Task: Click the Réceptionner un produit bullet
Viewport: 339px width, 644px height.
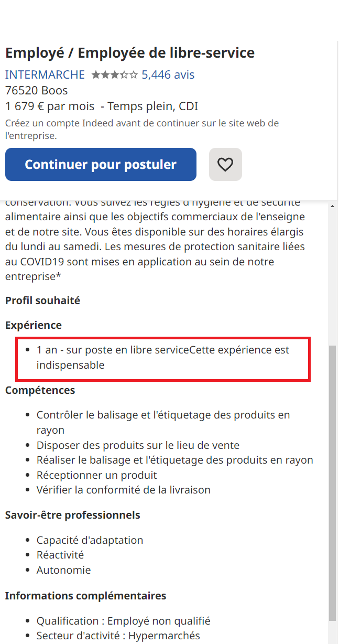Action: (97, 475)
